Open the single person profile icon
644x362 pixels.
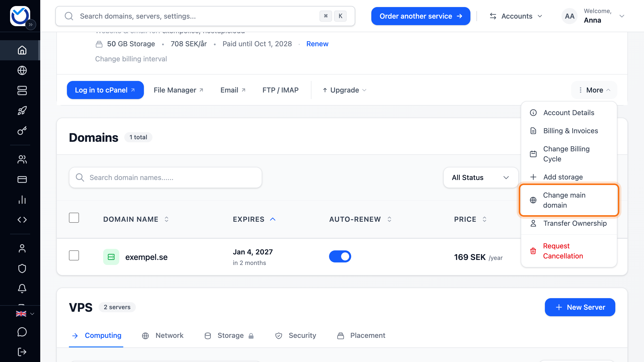coord(22,248)
